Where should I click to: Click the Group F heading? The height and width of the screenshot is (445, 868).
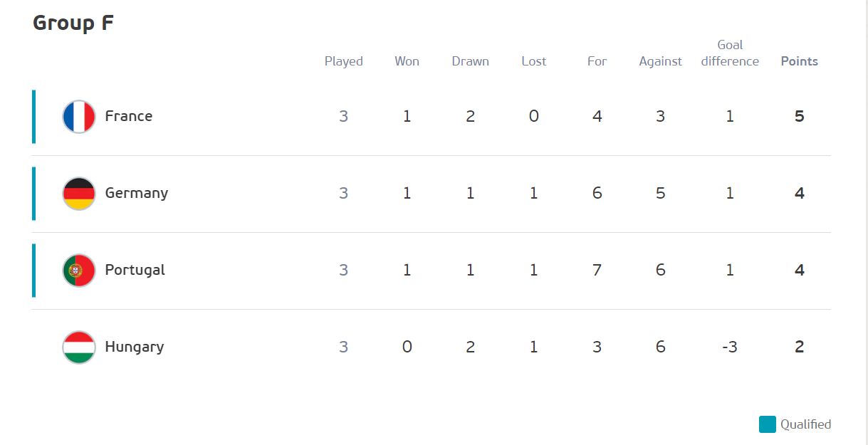pyautogui.click(x=73, y=23)
